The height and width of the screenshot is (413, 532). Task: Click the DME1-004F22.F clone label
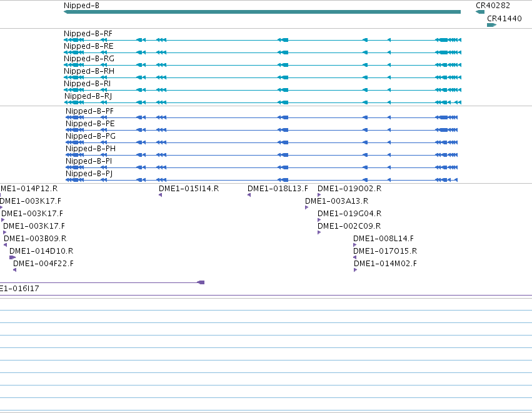tap(43, 264)
